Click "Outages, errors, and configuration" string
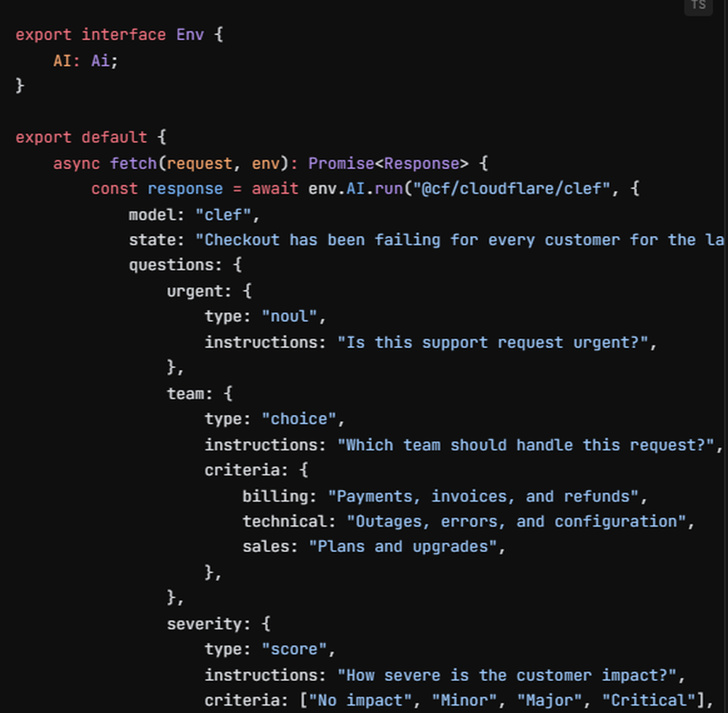728x713 pixels. click(516, 521)
